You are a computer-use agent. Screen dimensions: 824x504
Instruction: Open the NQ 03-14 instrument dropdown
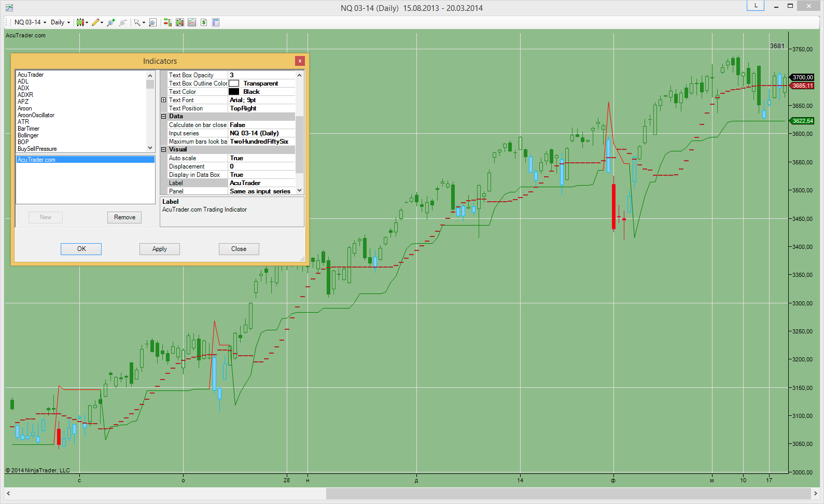30,22
